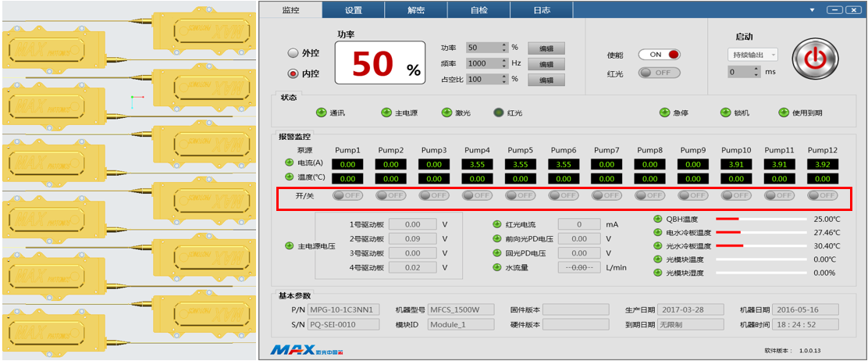Click the QBH温度 status indicator light
868x361 pixels.
point(657,220)
